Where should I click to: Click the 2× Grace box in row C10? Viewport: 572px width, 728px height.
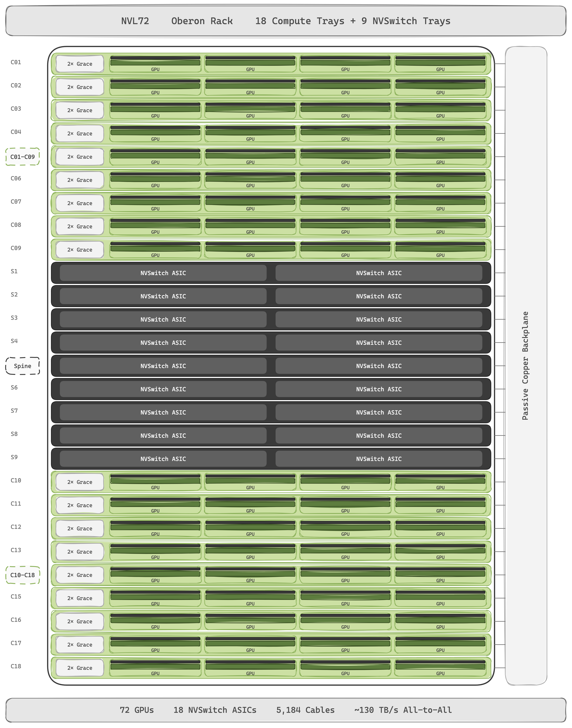(80, 482)
